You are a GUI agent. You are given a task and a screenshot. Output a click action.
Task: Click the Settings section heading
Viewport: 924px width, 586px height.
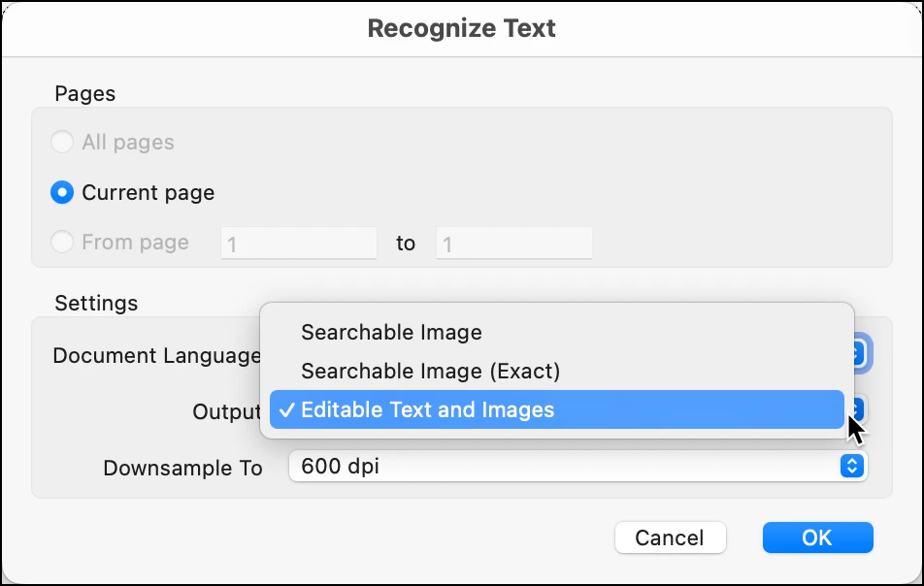[96, 304]
